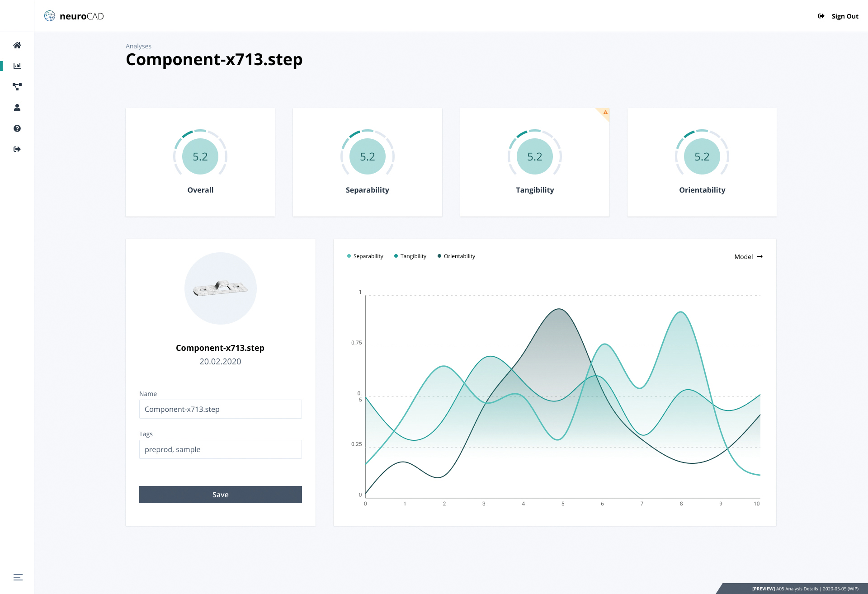Viewport: 868px width, 594px height.
Task: Click the Orientability card label
Action: point(702,190)
